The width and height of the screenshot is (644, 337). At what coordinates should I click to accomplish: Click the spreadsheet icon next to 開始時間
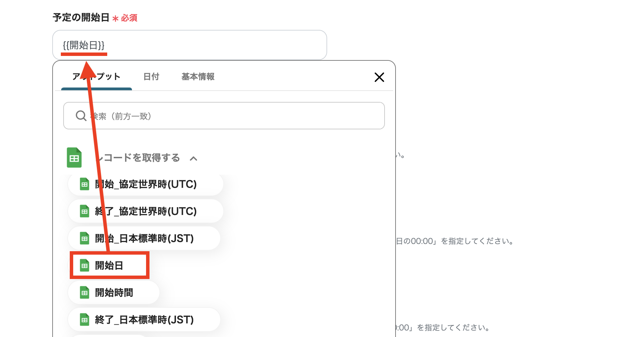(x=84, y=292)
